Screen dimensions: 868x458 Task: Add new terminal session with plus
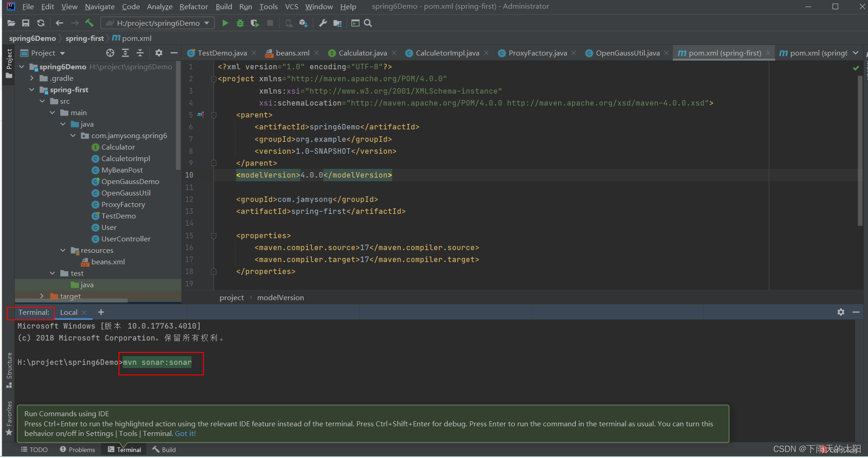click(x=101, y=313)
